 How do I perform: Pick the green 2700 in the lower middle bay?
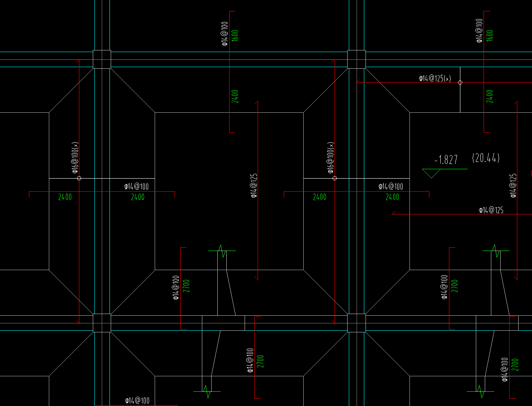[261, 362]
